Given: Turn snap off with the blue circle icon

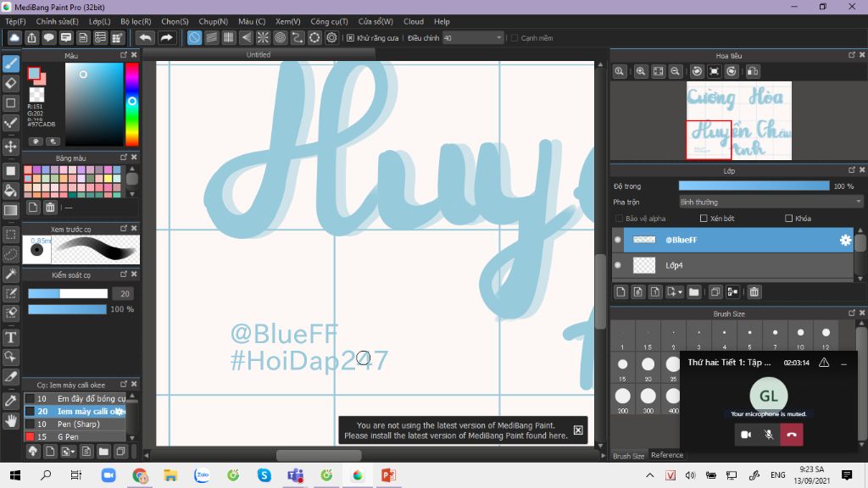Looking at the screenshot, I should [x=194, y=37].
